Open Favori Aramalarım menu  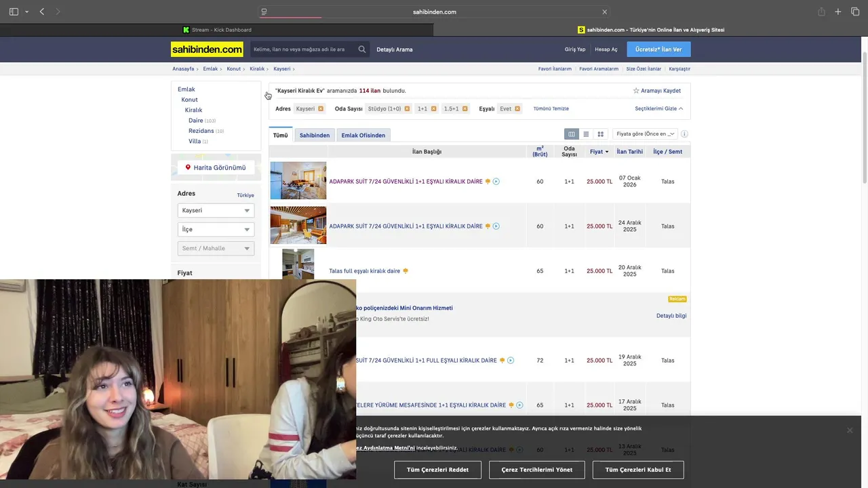click(x=599, y=69)
